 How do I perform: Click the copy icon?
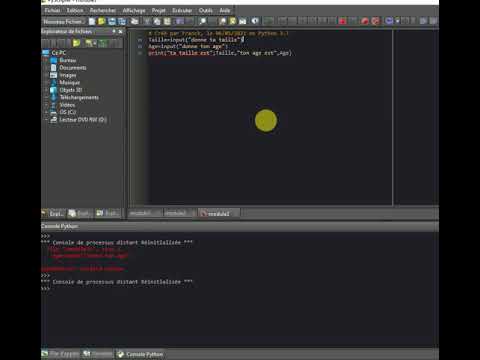point(157,21)
